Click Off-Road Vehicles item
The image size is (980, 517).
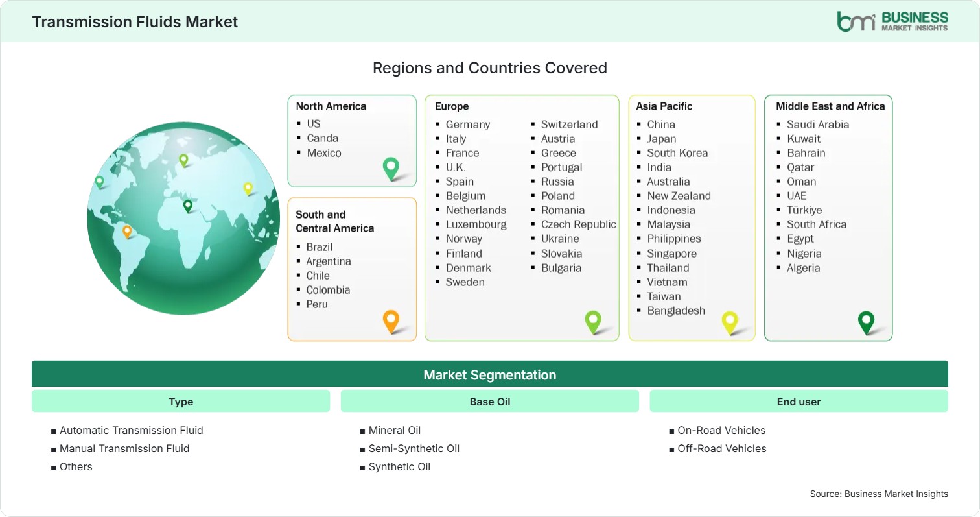point(722,448)
